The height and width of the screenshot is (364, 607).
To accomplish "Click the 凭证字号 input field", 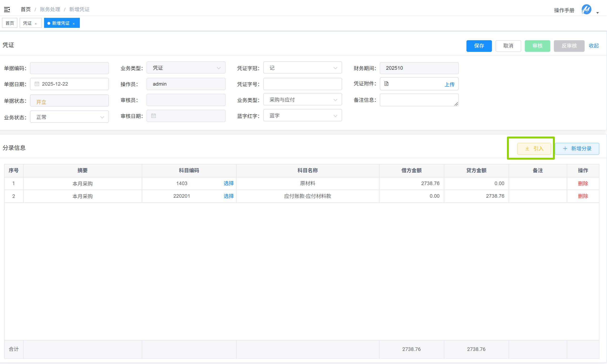I will (x=302, y=84).
